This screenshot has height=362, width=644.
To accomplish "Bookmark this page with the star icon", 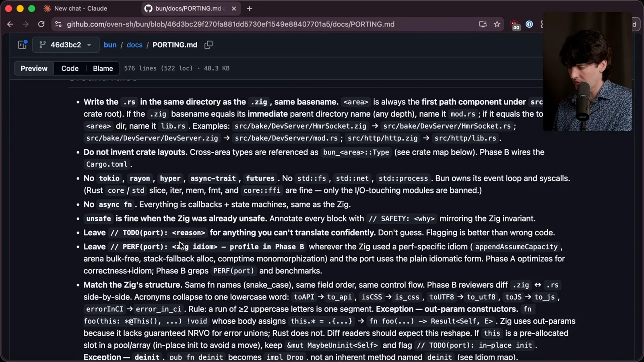I will (497, 24).
